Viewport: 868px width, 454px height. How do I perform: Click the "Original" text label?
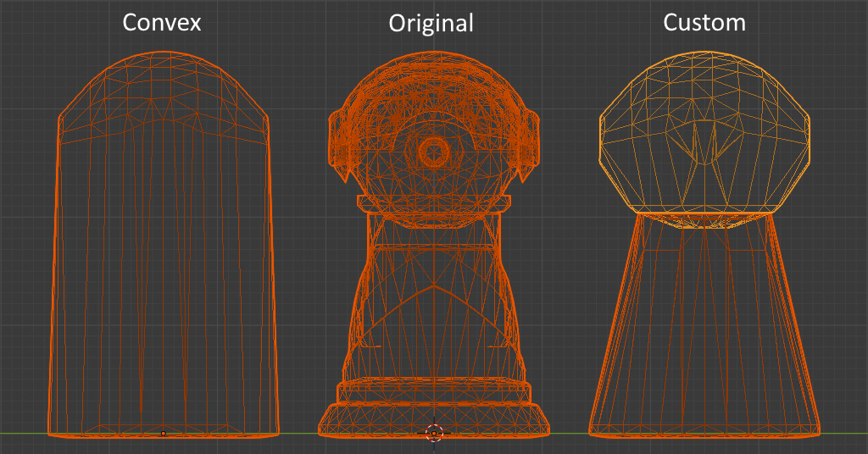point(431,24)
